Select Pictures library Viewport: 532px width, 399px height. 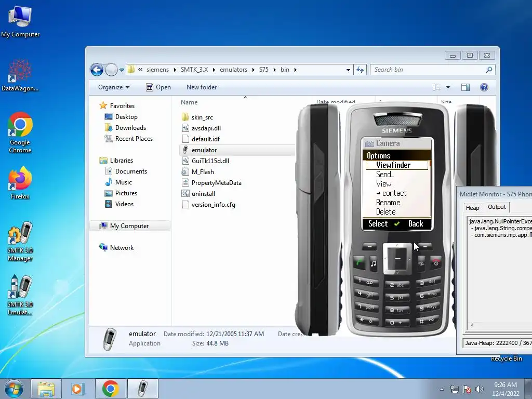(121, 193)
